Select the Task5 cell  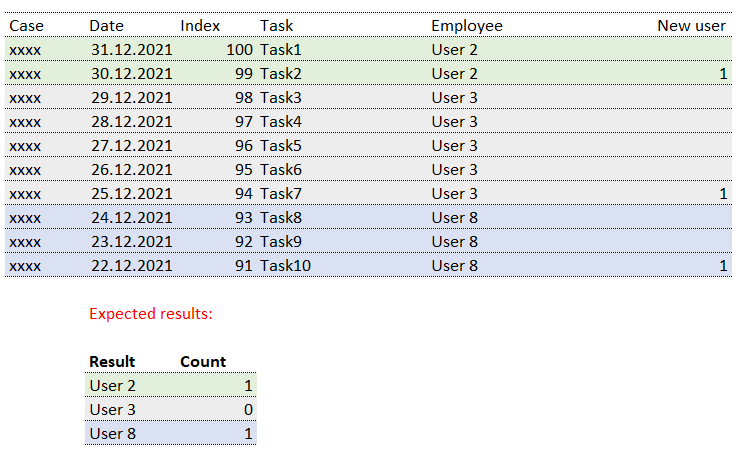click(x=281, y=145)
